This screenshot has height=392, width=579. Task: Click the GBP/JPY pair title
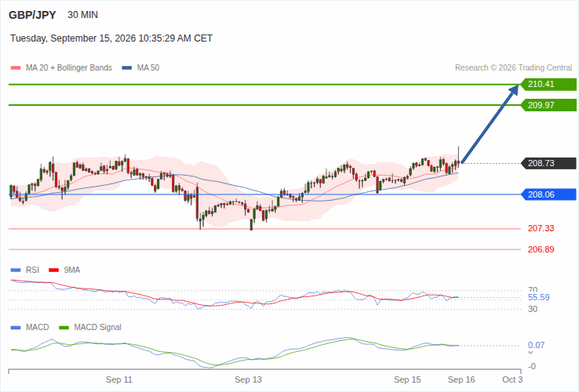(x=32, y=15)
